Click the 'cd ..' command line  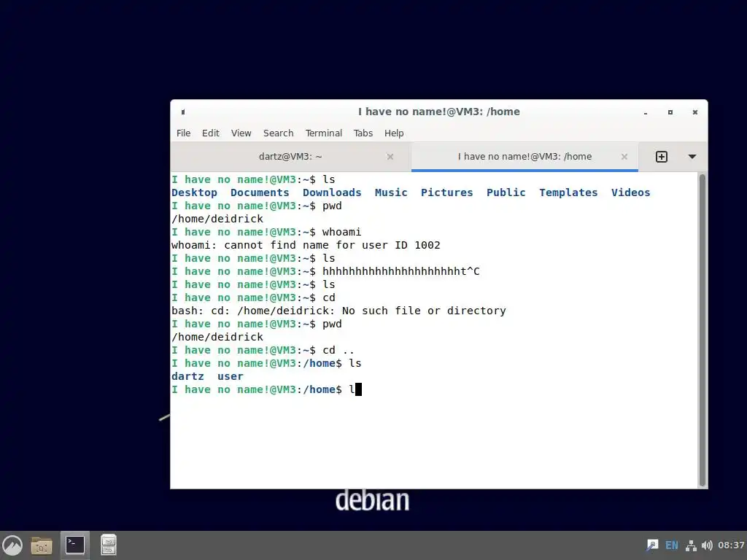point(263,350)
